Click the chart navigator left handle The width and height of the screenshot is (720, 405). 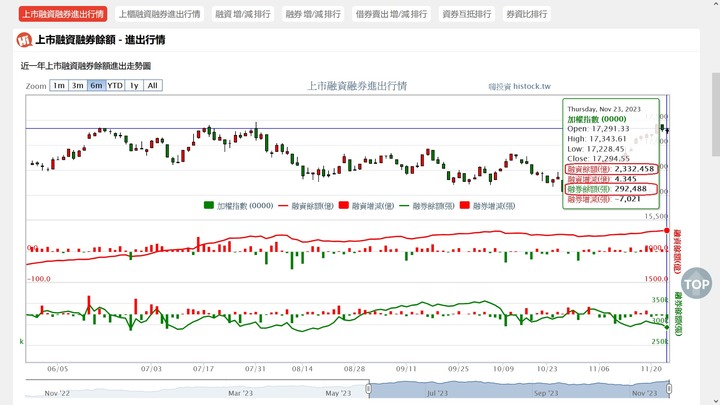[x=369, y=391]
